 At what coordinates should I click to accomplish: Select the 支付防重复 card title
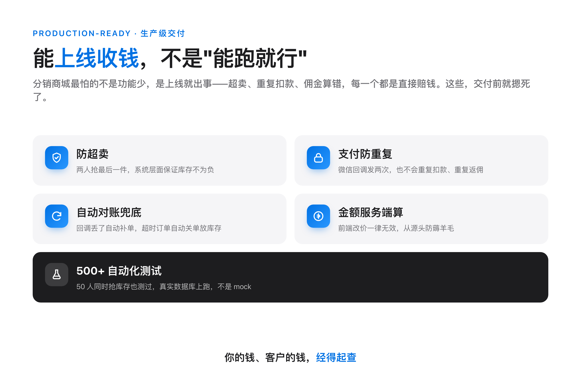pos(365,154)
